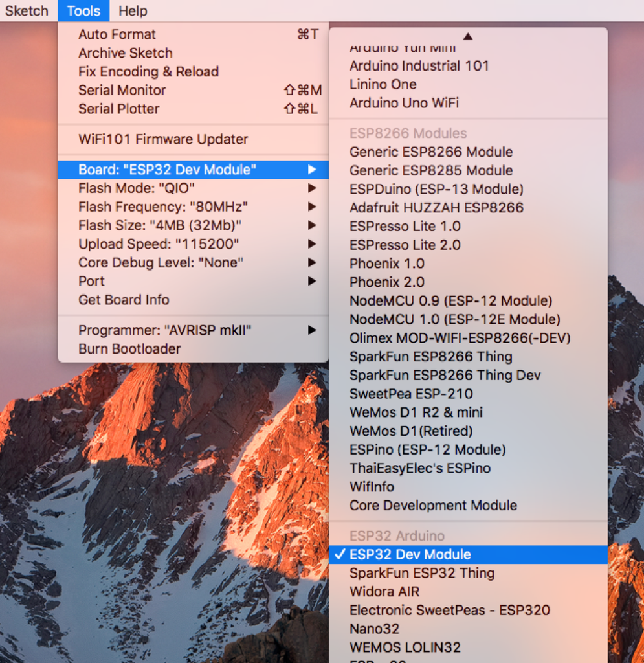Viewport: 644px width, 663px height.
Task: Pick the SparkFun ESP32 Thing board
Action: pos(468,573)
